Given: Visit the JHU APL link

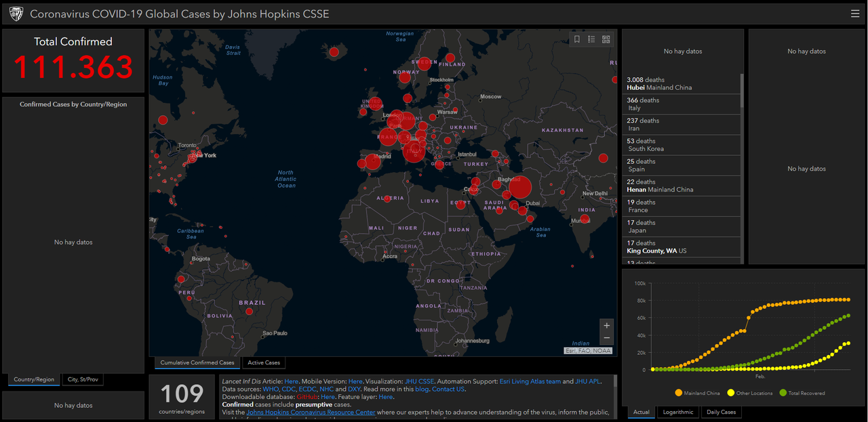Looking at the screenshot, I should coord(588,381).
